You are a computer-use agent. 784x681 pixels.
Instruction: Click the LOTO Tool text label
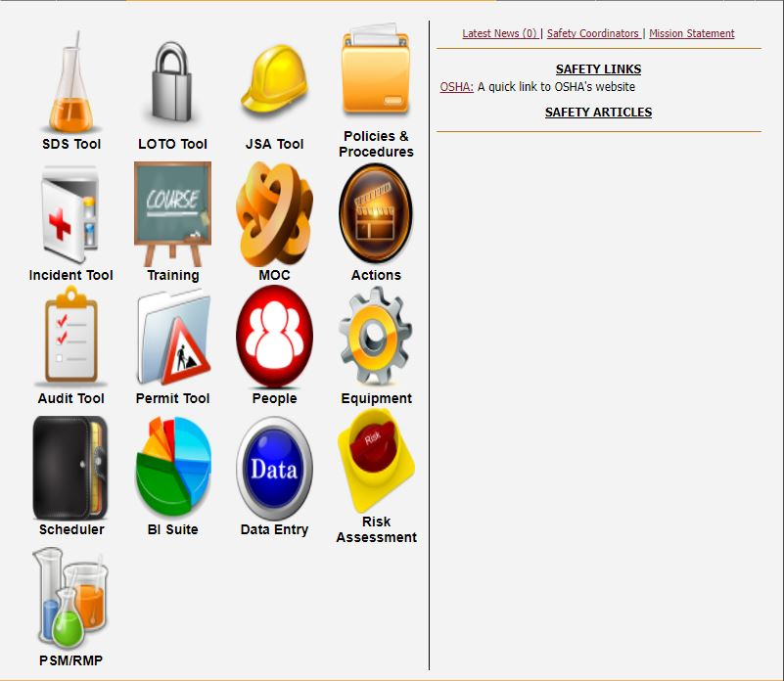pyautogui.click(x=172, y=144)
